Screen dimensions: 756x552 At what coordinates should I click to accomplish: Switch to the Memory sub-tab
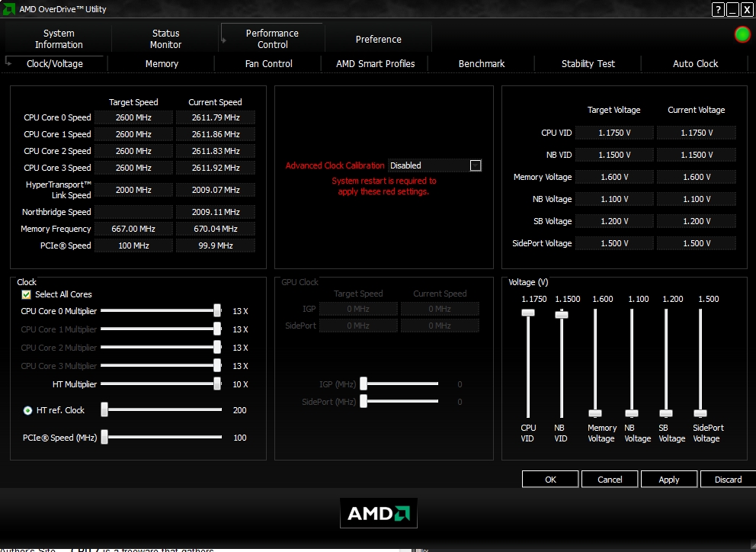pyautogui.click(x=162, y=64)
